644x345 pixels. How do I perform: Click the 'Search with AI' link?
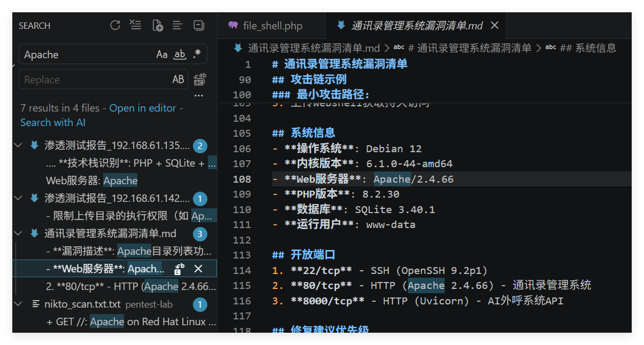pyautogui.click(x=52, y=122)
